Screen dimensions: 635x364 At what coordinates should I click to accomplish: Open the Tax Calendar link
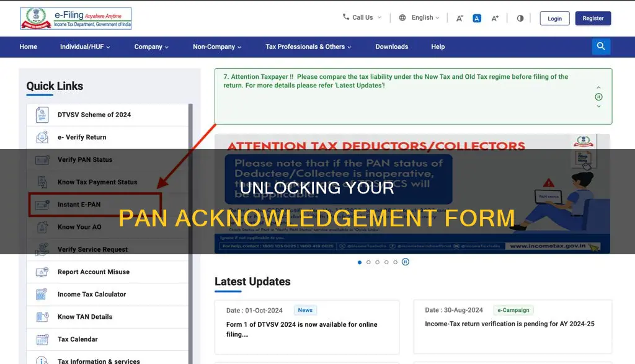pyautogui.click(x=78, y=339)
